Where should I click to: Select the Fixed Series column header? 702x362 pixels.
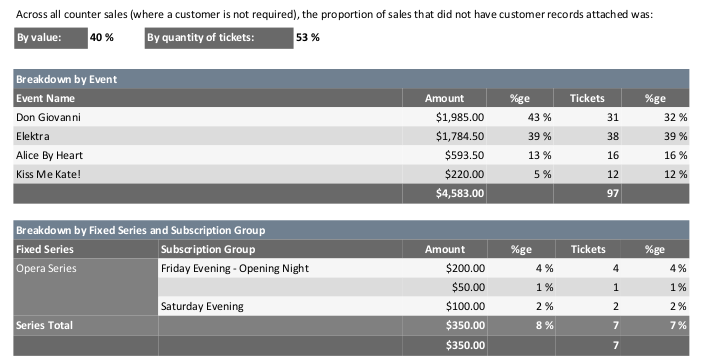[86, 249]
